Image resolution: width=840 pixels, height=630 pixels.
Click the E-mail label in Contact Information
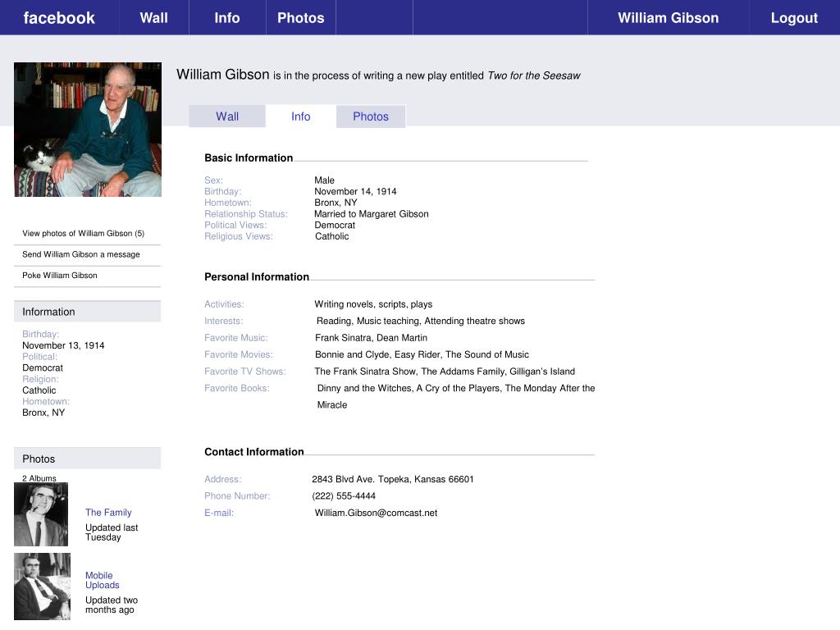[218, 514]
